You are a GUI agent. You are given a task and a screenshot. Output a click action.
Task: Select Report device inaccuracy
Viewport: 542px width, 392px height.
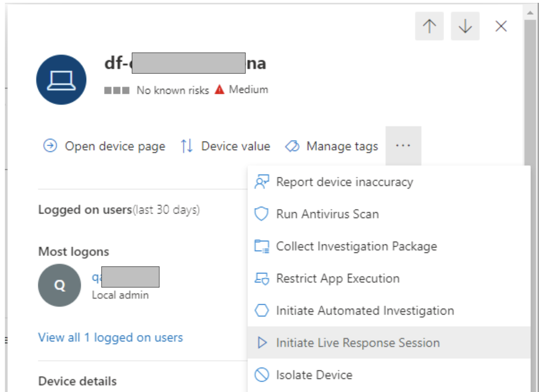pos(344,182)
